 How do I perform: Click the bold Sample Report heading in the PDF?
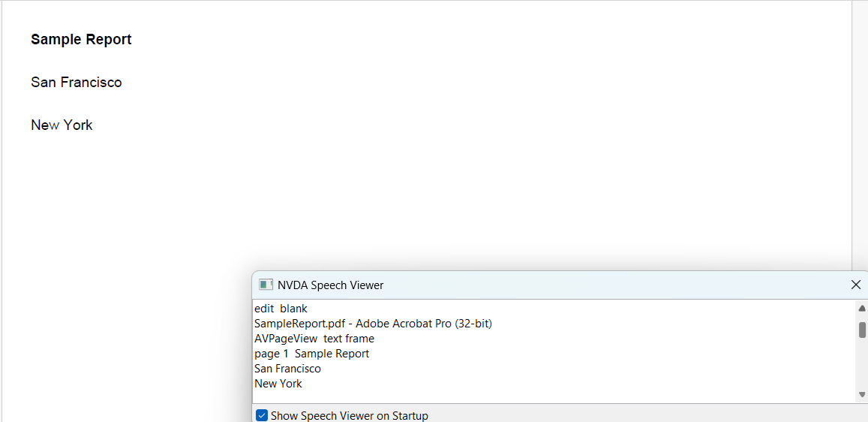point(81,40)
